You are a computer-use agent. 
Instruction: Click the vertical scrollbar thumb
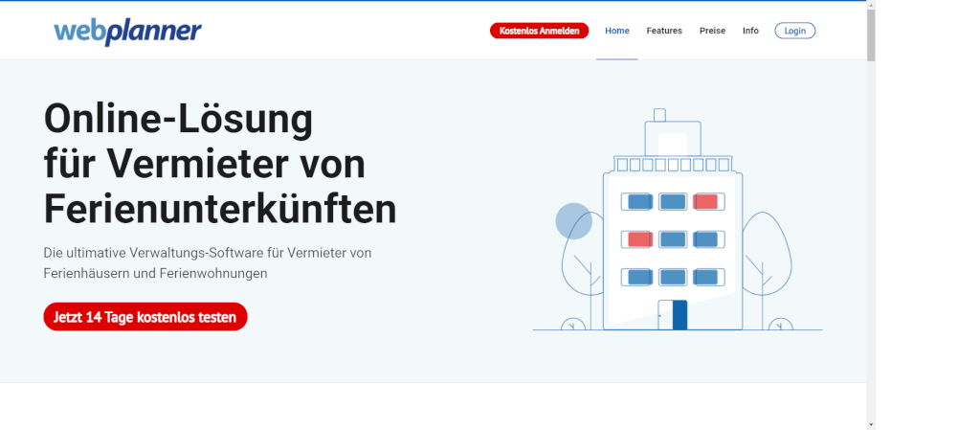tap(871, 35)
